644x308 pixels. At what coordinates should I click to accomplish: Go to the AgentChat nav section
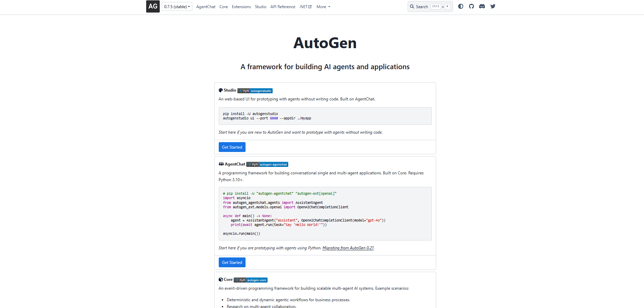pos(206,6)
